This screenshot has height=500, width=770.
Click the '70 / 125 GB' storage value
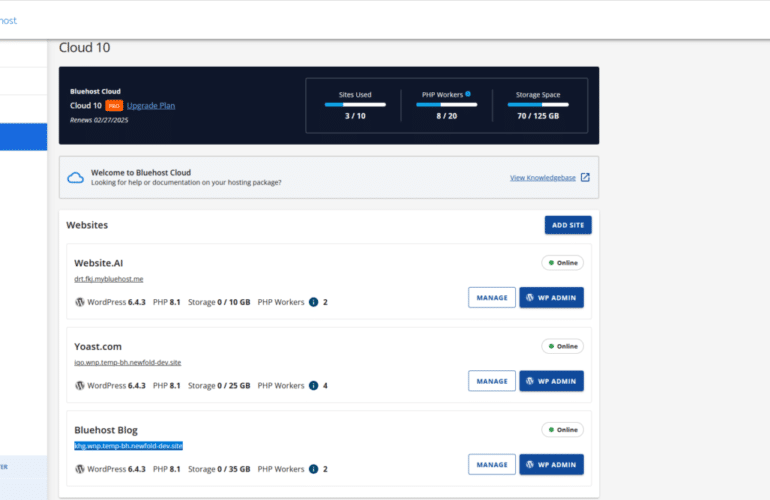[x=538, y=116]
